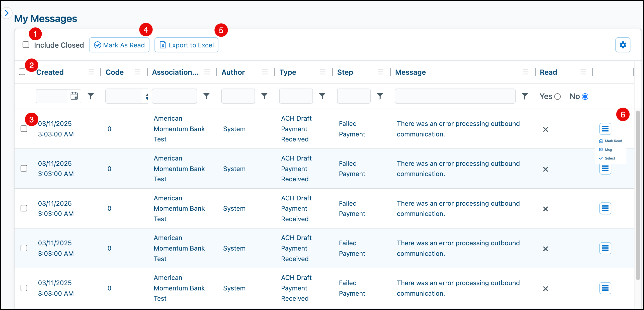
Task: Open the Step column menu
Action: point(381,72)
